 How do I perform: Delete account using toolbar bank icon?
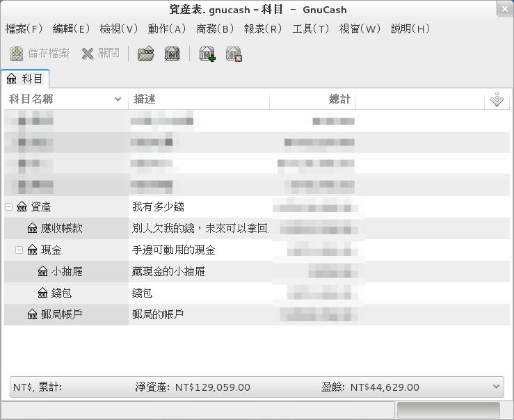click(x=234, y=54)
